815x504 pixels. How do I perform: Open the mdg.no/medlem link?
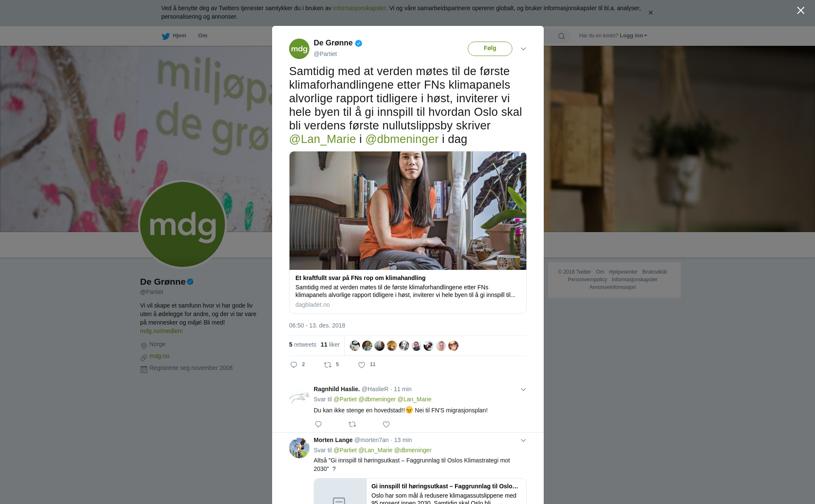click(x=161, y=331)
